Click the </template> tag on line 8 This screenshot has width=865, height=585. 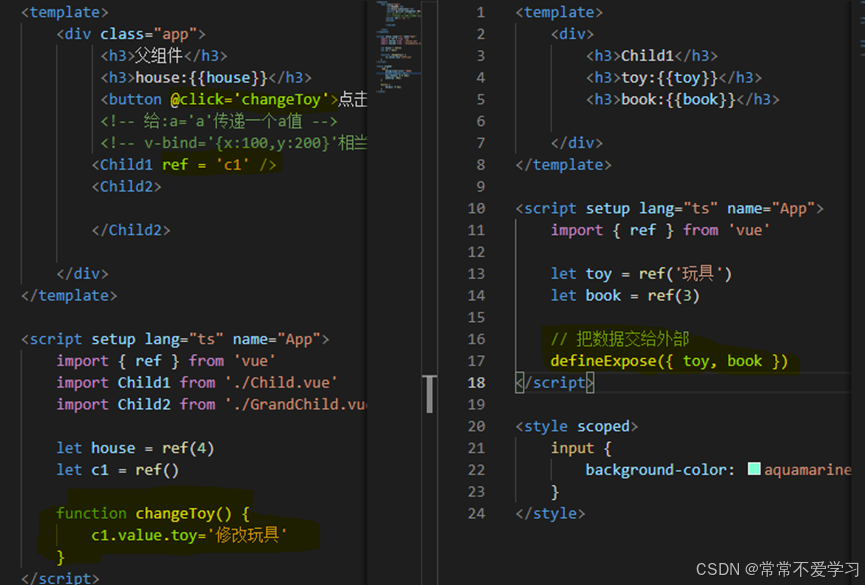click(563, 165)
